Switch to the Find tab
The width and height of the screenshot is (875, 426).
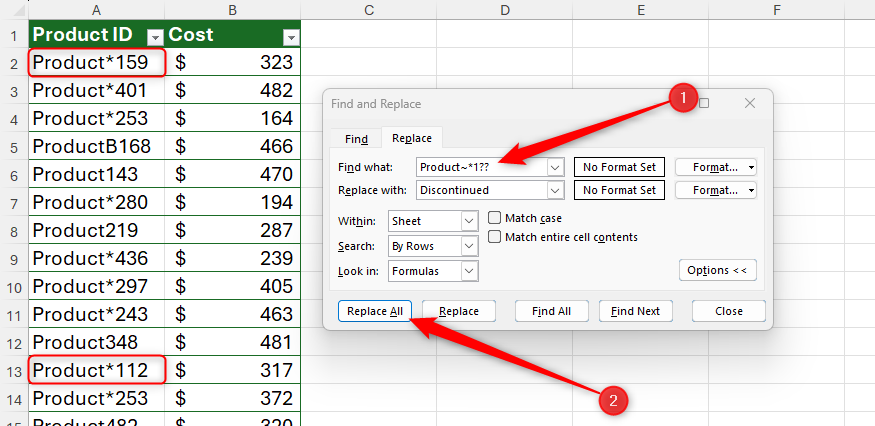356,139
